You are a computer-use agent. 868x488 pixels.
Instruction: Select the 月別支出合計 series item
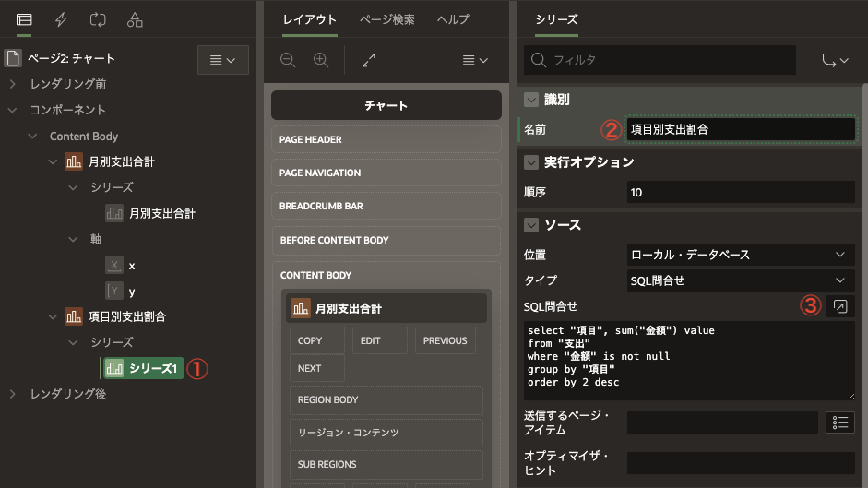[x=150, y=213]
